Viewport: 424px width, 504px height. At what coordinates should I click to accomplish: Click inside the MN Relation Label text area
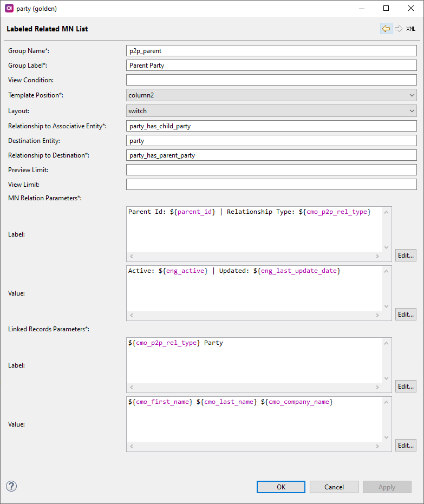pos(255,229)
